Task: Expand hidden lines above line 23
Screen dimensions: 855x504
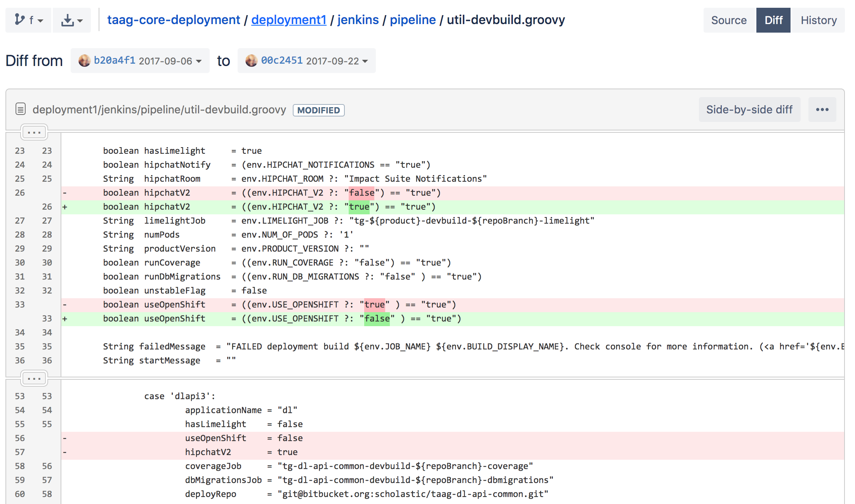Action: pyautogui.click(x=34, y=132)
